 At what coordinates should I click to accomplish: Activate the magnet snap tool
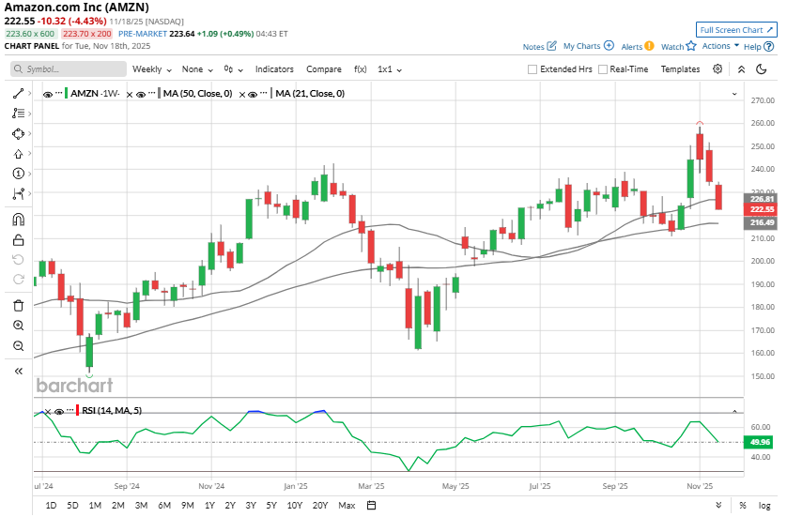pyautogui.click(x=18, y=220)
